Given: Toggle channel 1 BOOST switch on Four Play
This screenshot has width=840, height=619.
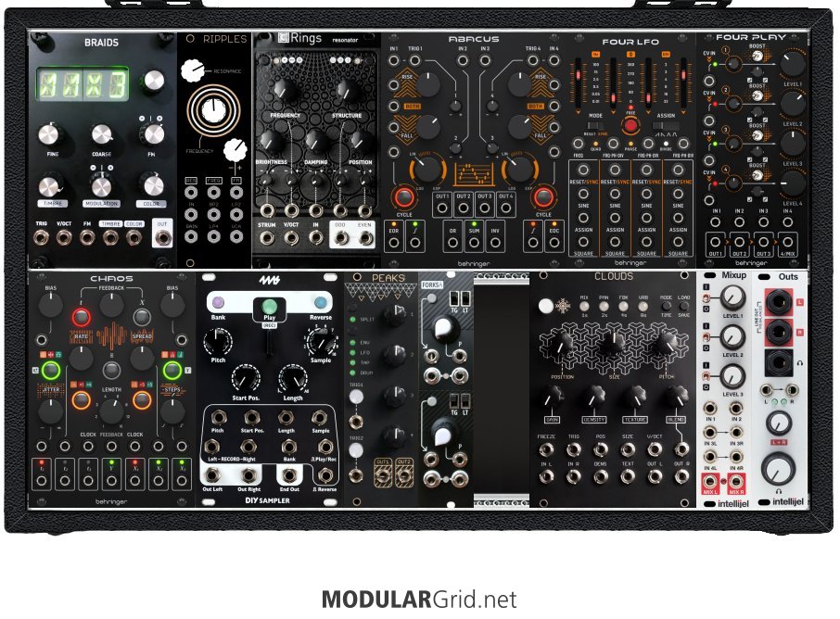Looking at the screenshot, I should [757, 57].
